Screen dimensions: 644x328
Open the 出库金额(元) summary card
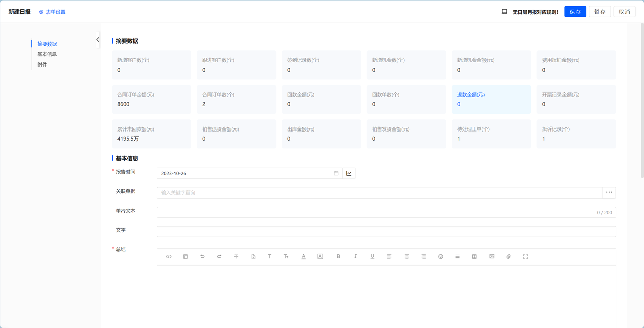tap(321, 134)
